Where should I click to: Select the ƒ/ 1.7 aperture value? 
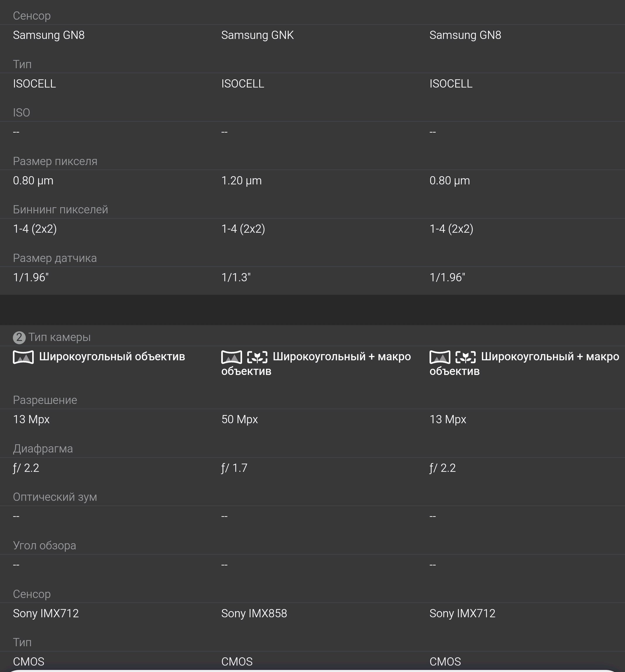[234, 468]
